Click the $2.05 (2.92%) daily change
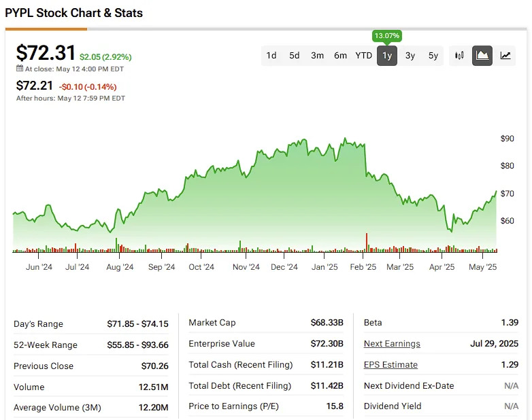 coord(105,57)
